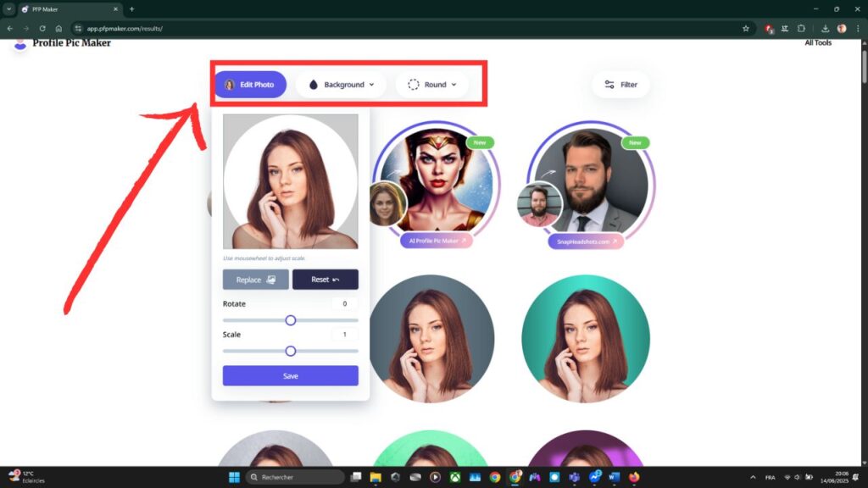Image resolution: width=868 pixels, height=488 pixels.
Task: Open the SnapHeadshots.com link
Action: (x=586, y=241)
